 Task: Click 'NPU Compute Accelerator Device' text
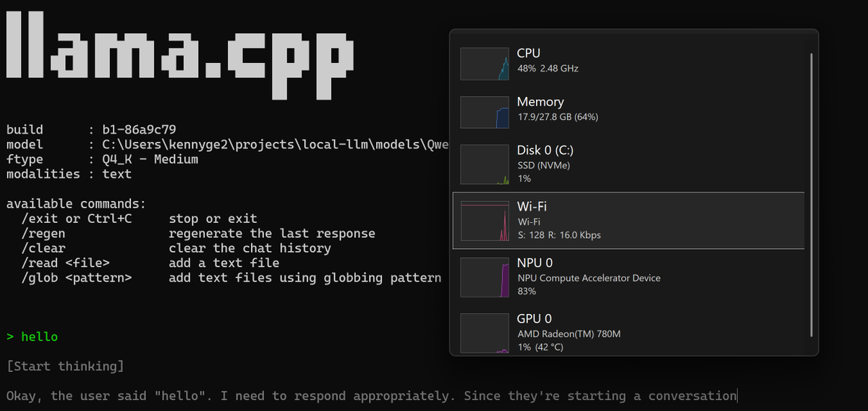pyautogui.click(x=589, y=278)
